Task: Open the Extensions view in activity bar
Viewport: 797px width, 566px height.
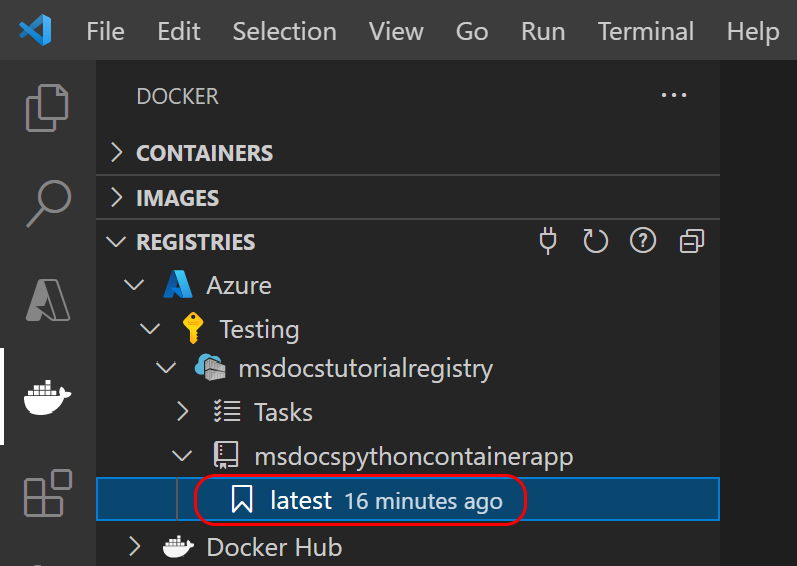Action: click(48, 493)
